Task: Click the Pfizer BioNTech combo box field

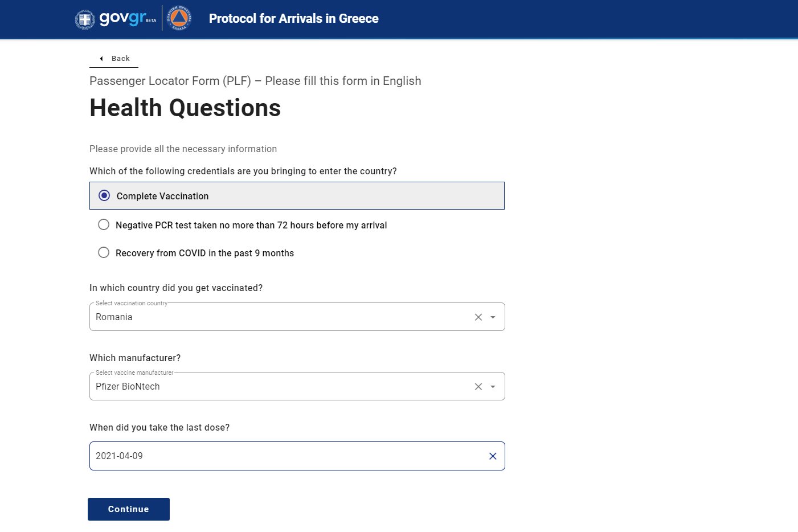Action: [x=279, y=387]
